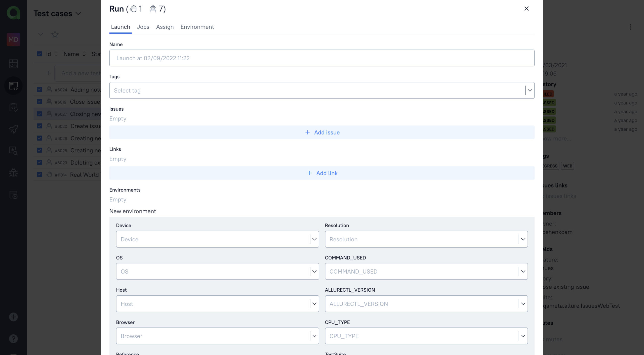This screenshot has width=644, height=355.
Task: Open the three-dot more options menu
Action: (630, 27)
